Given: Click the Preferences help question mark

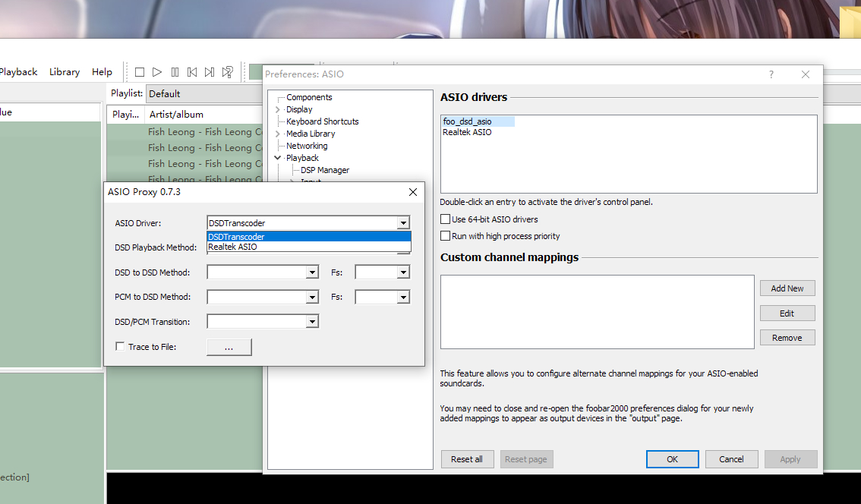Looking at the screenshot, I should pyautogui.click(x=771, y=74).
